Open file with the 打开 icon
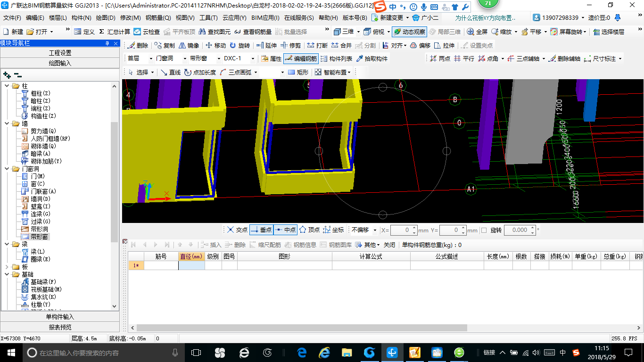 [37, 32]
